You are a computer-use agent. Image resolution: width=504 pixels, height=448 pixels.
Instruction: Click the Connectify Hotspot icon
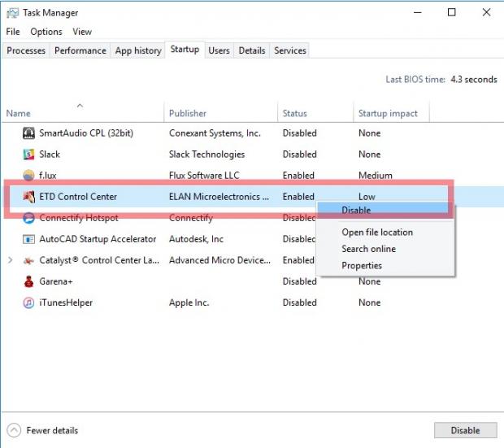click(x=28, y=218)
